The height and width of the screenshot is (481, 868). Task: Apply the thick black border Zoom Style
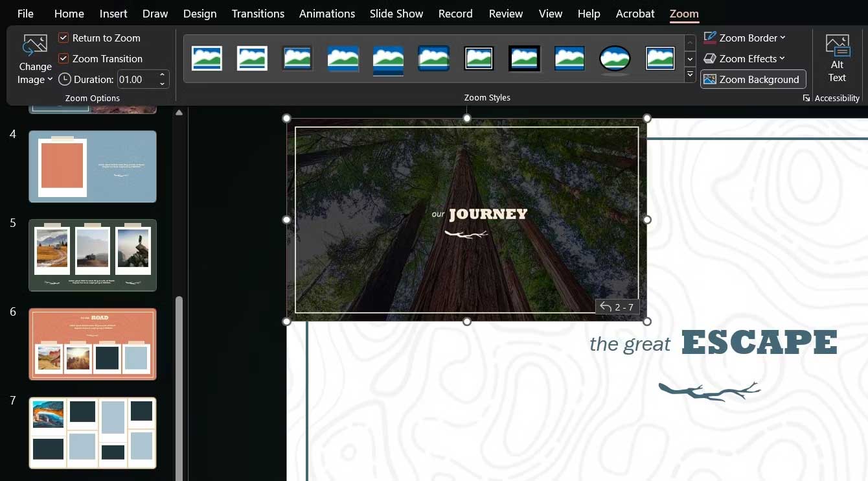(523, 58)
